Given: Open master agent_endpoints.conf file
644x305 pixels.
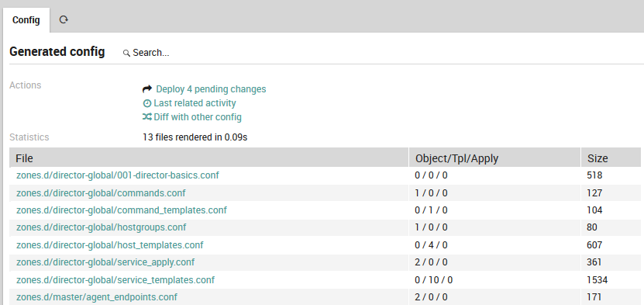Looking at the screenshot, I should point(97,296).
